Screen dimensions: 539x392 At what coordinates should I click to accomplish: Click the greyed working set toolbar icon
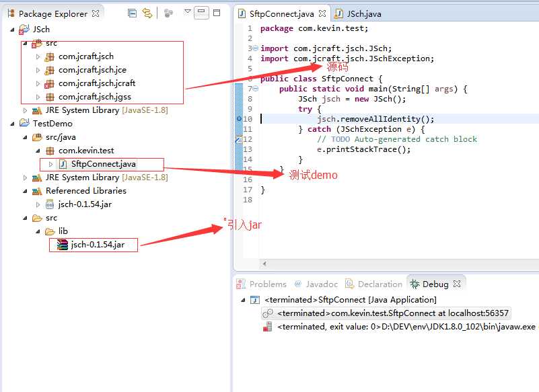click(x=168, y=13)
